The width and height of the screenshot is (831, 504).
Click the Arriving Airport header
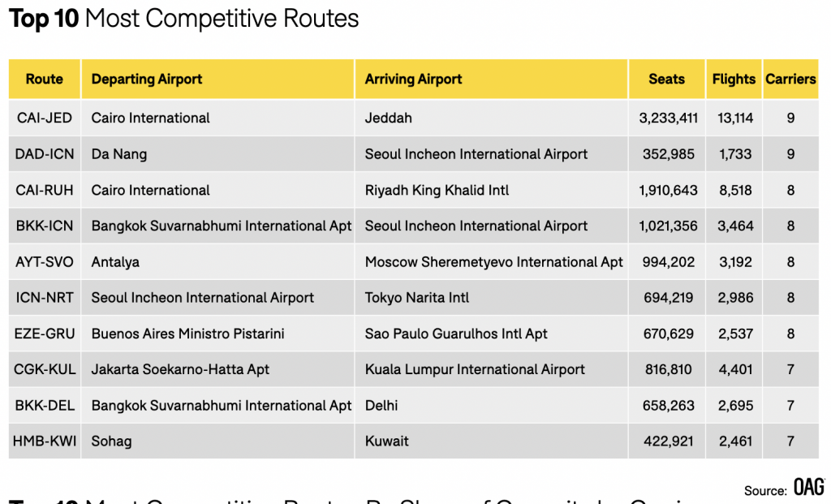[413, 79]
